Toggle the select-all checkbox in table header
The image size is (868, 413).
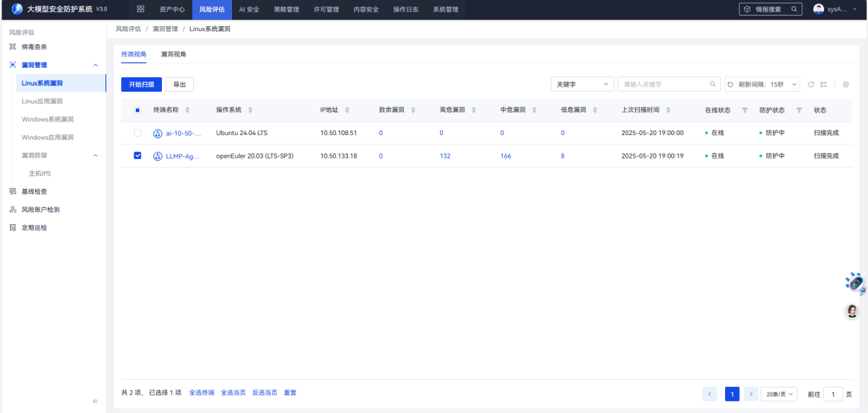click(x=137, y=110)
